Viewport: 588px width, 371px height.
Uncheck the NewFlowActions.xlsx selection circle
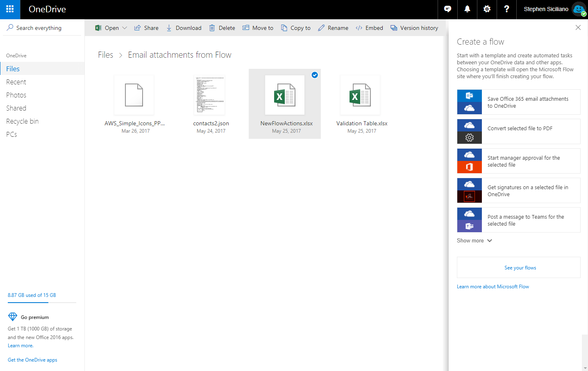click(x=315, y=75)
